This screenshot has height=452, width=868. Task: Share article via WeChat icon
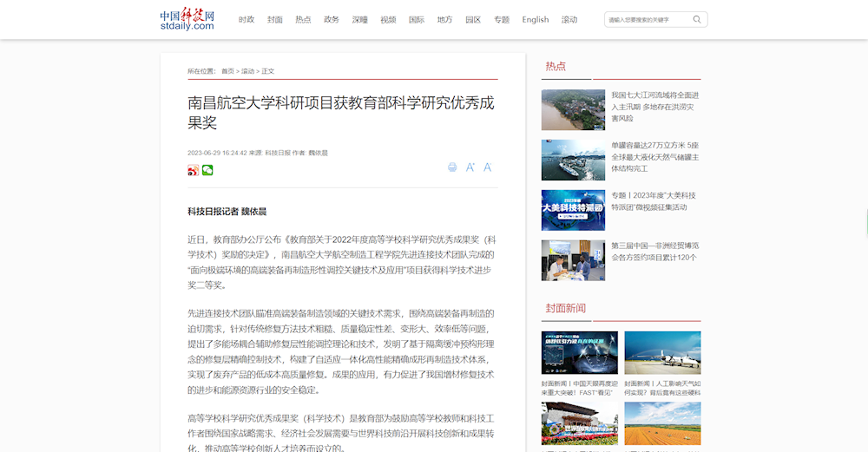[207, 171]
